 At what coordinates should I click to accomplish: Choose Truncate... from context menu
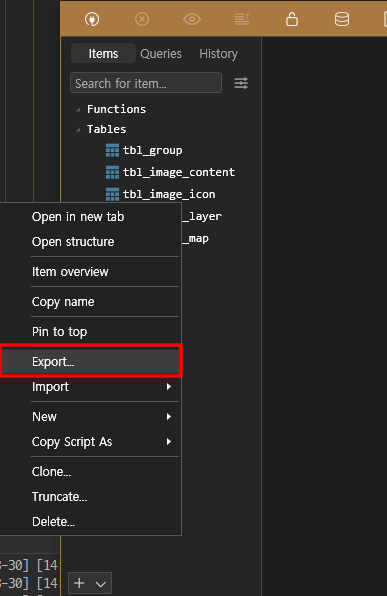[x=59, y=497]
